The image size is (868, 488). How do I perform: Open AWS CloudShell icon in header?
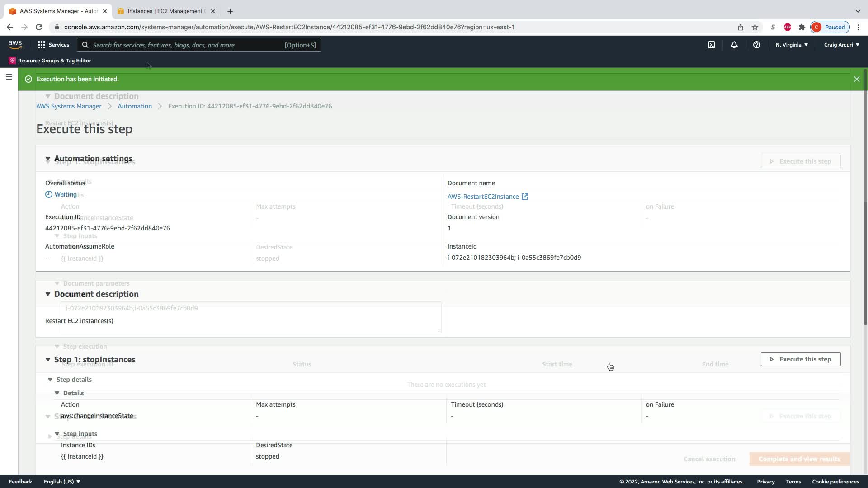(x=712, y=45)
